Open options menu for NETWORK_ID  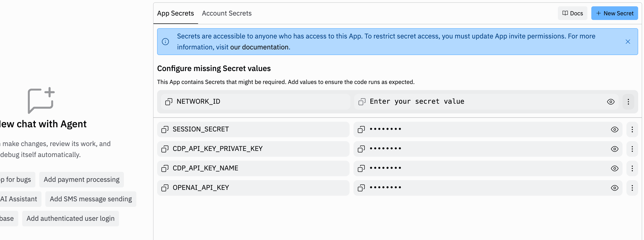point(628,102)
